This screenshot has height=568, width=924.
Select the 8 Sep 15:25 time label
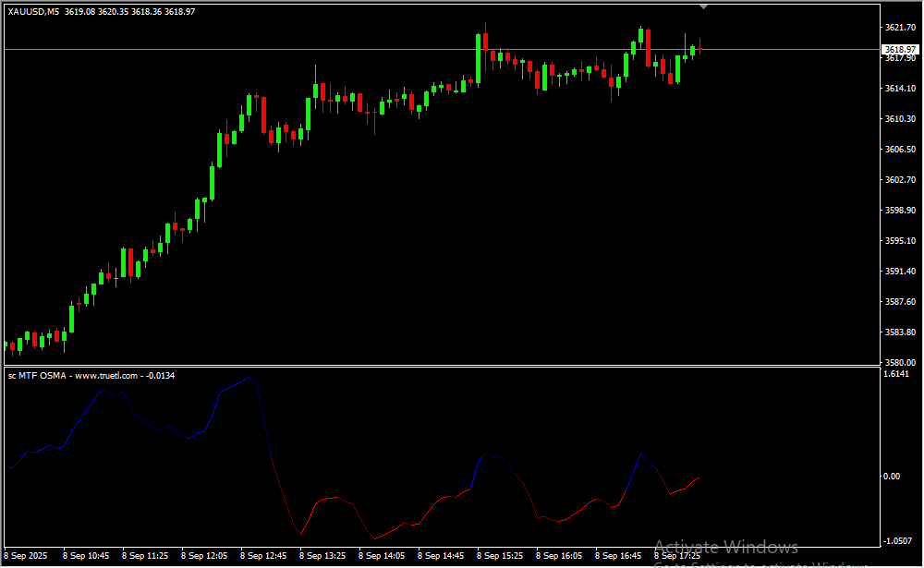click(x=500, y=556)
